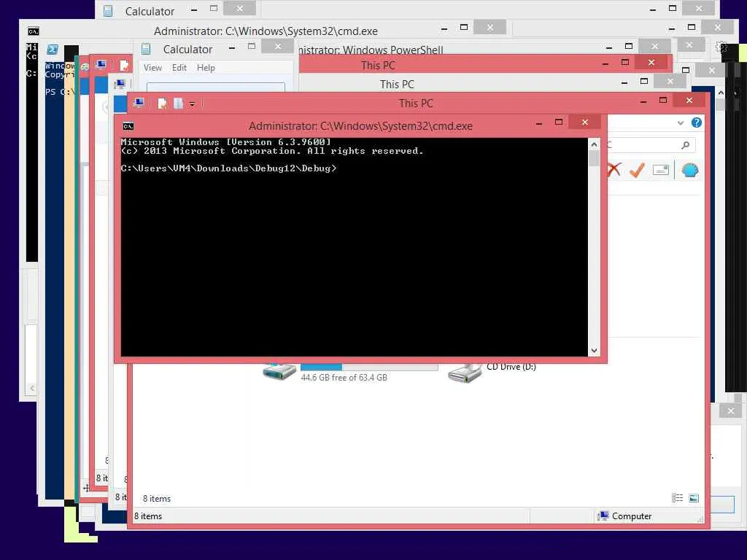747x560 pixels.
Task: Open the front cmd.exe window system menu icon
Action: tap(128, 126)
